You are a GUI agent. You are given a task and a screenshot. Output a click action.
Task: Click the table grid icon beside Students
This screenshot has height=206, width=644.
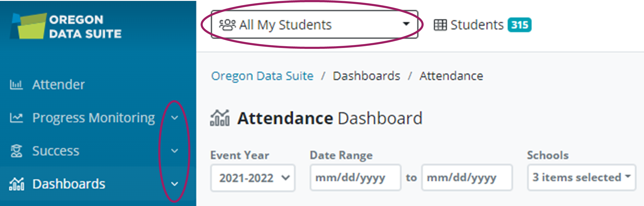coord(440,25)
